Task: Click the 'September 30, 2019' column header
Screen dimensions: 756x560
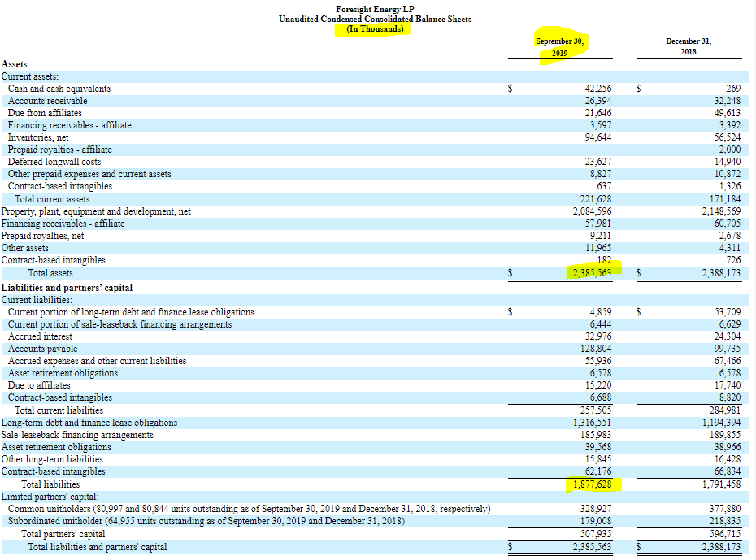Action: coord(560,47)
